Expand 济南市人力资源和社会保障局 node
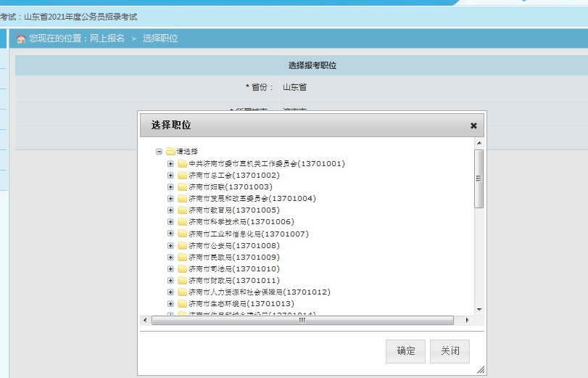The image size is (588, 378). click(170, 292)
